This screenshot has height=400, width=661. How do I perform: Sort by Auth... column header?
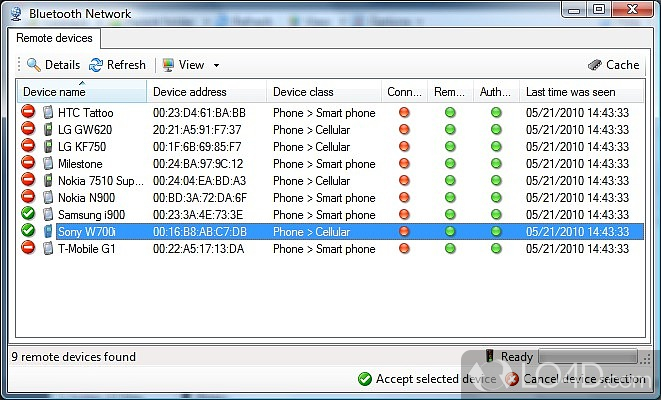click(x=496, y=91)
